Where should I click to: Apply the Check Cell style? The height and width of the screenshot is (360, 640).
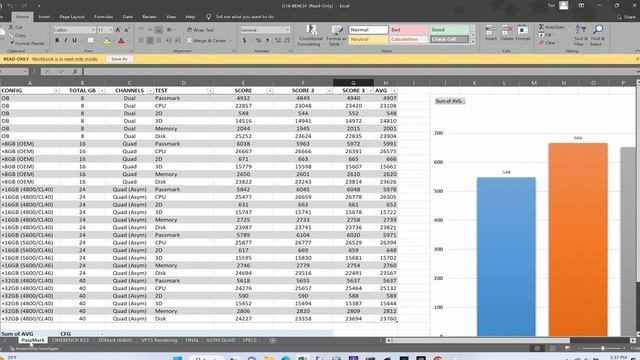(x=449, y=39)
